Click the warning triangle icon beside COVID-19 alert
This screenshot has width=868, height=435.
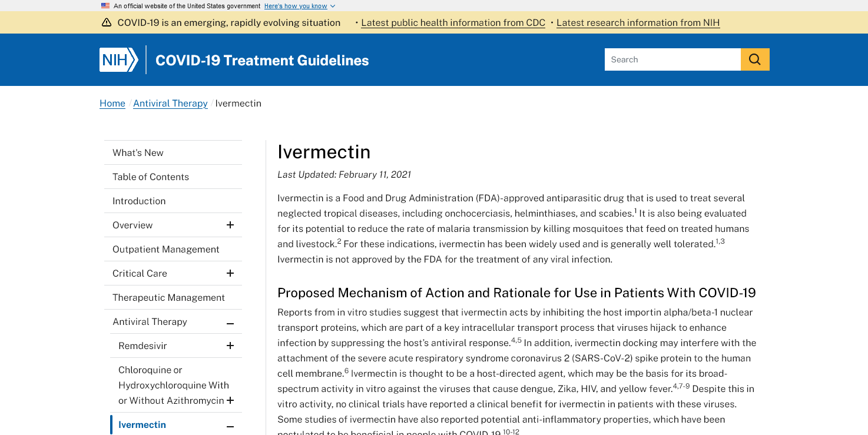[x=106, y=22]
